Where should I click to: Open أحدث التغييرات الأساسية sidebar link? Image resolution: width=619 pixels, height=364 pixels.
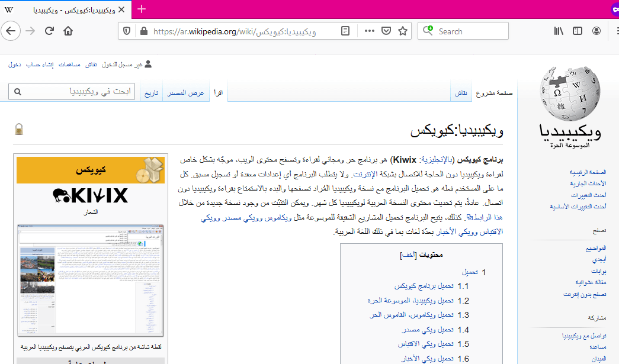578,207
